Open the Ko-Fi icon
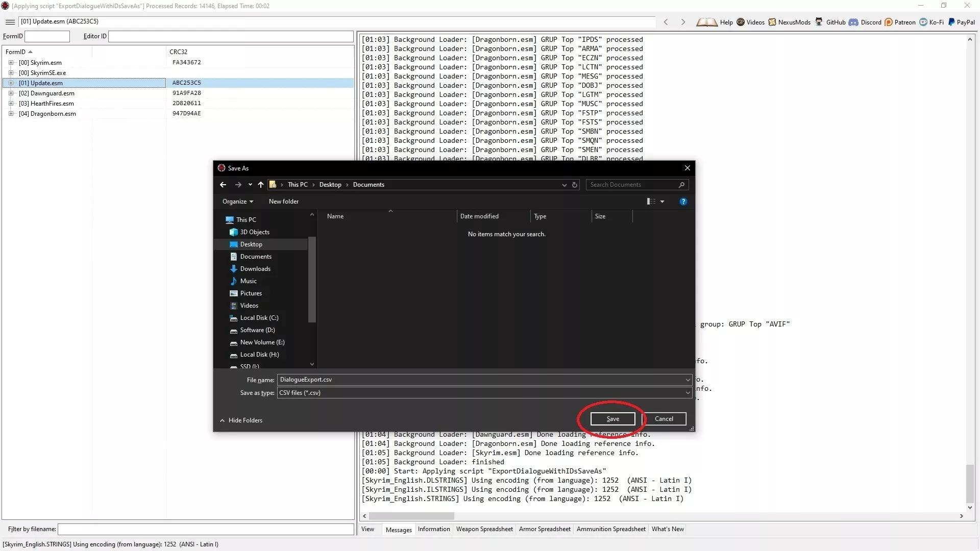The width and height of the screenshot is (980, 551). (x=923, y=22)
